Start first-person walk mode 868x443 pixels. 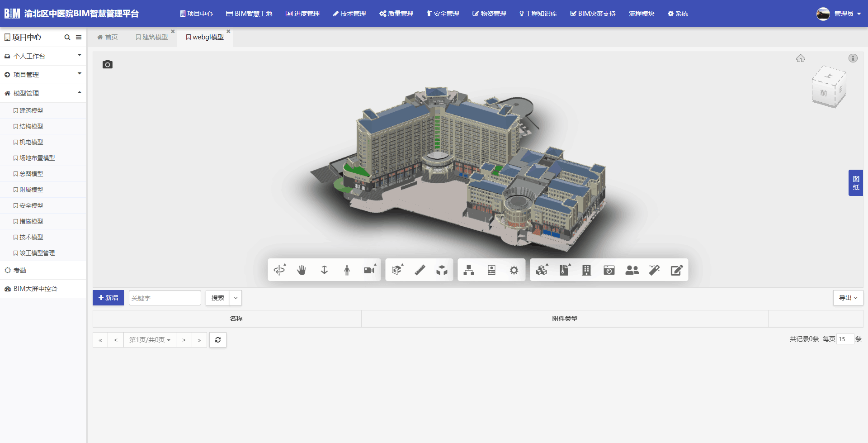[347, 270]
